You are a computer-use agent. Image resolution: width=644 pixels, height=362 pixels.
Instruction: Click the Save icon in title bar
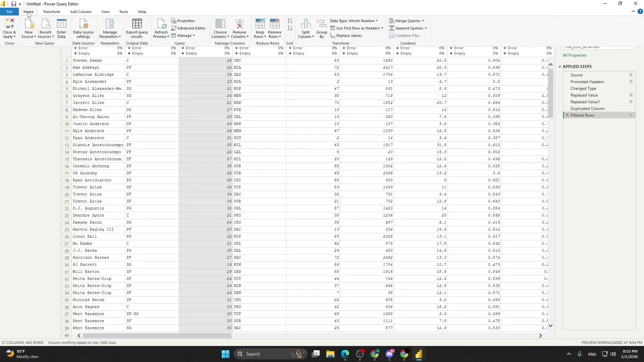pyautogui.click(x=14, y=4)
